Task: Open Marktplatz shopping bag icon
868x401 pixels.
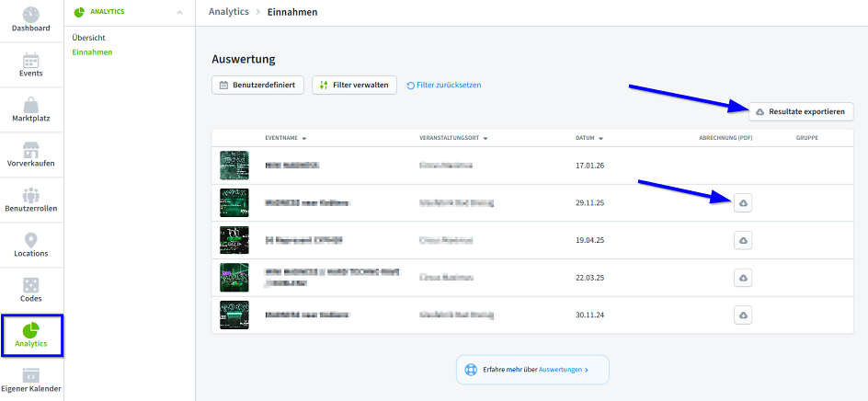Action: (31, 104)
